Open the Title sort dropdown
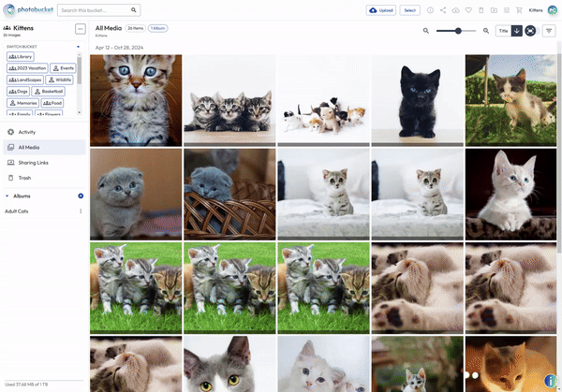Screen dimensions: 562x392 pos(503,31)
